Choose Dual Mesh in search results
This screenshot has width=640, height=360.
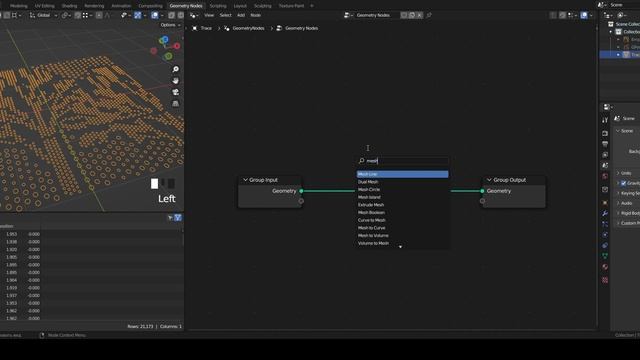click(402, 182)
